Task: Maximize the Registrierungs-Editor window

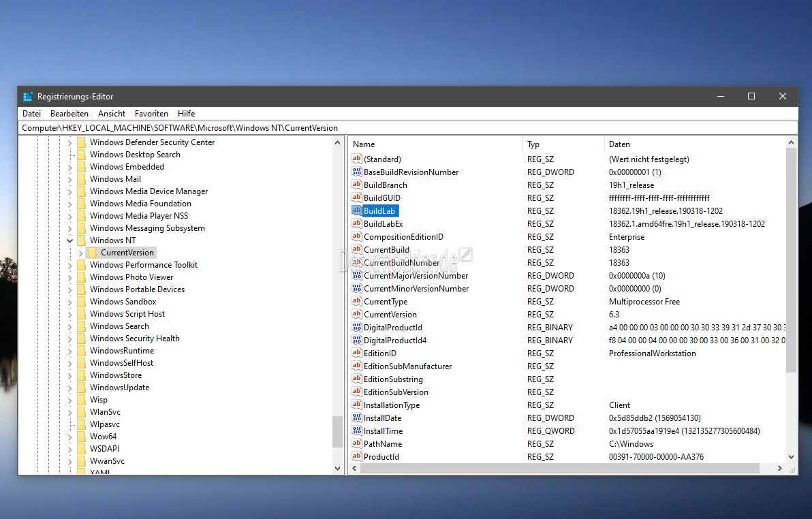Action: coord(751,96)
